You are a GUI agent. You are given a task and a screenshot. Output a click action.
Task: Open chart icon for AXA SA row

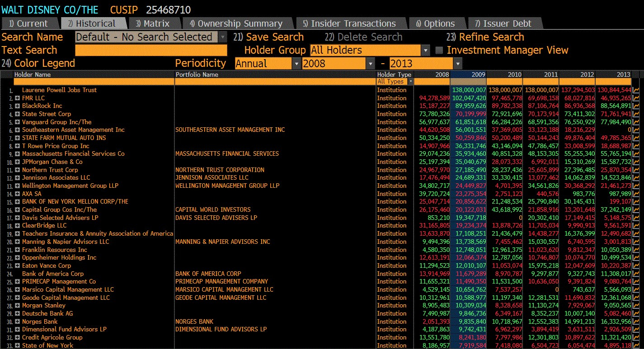(x=636, y=194)
